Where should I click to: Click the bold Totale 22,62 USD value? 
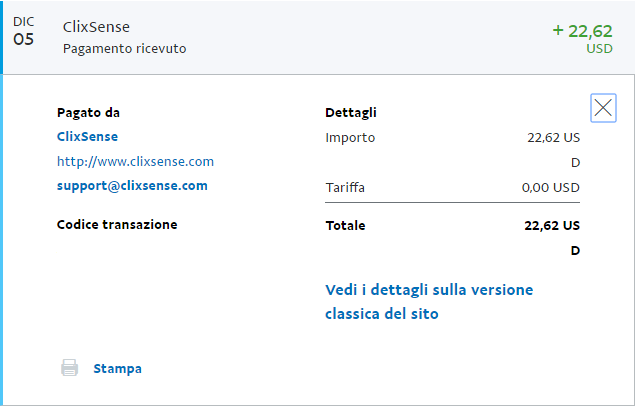point(552,238)
